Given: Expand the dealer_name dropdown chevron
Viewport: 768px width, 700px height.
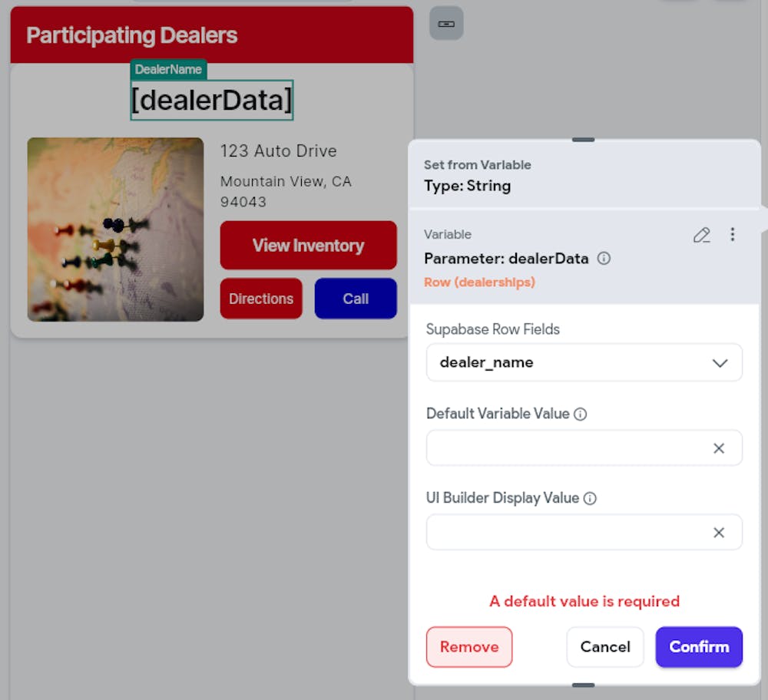Looking at the screenshot, I should [x=720, y=363].
